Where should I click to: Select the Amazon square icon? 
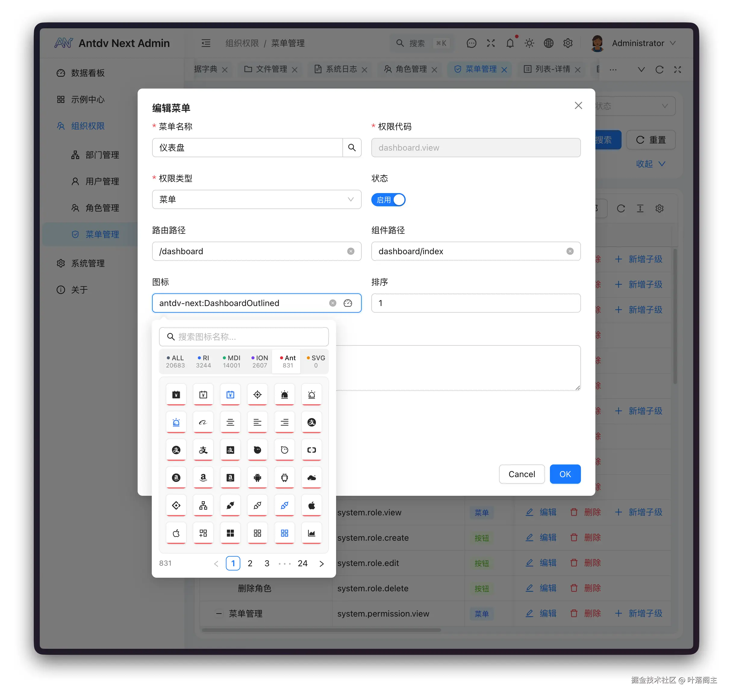tap(230, 478)
